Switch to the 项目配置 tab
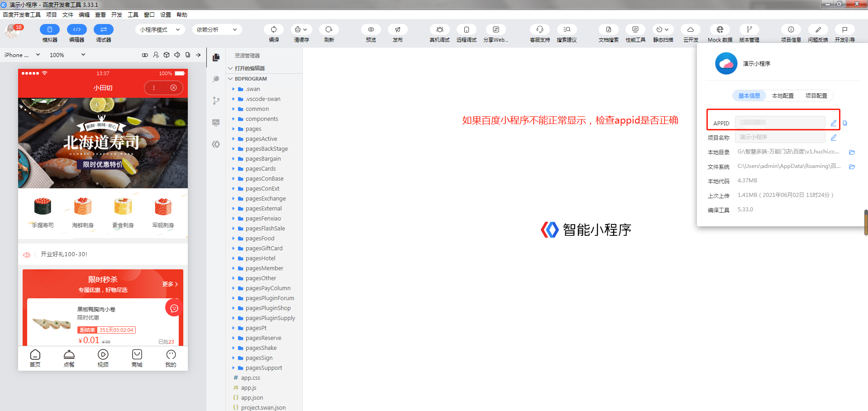 click(816, 96)
